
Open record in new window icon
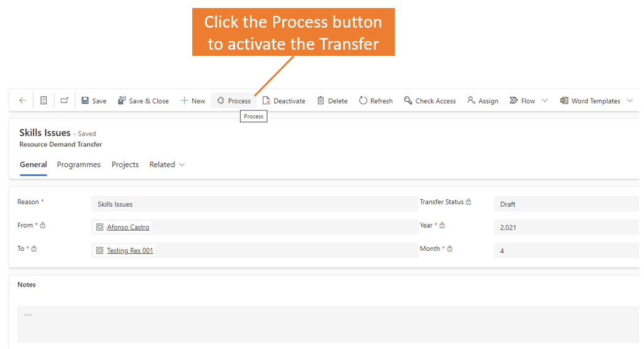click(x=64, y=101)
